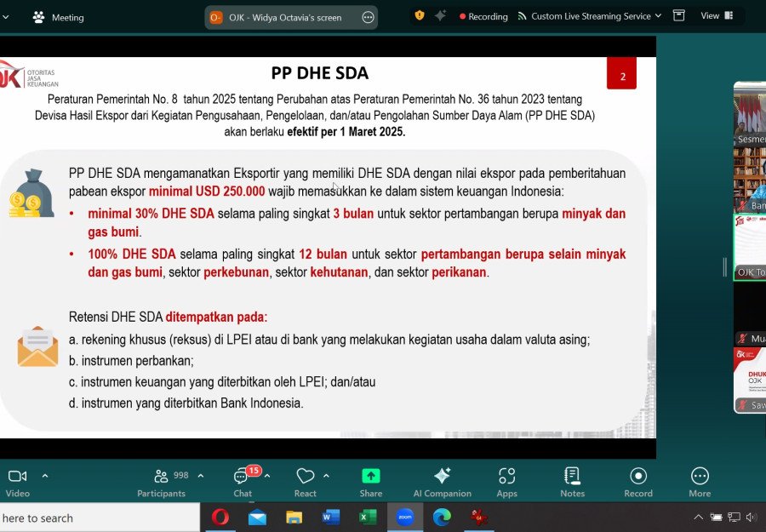Image resolution: width=766 pixels, height=532 pixels.
Task: Open Microsoft Word from taskbar
Action: [x=331, y=517]
